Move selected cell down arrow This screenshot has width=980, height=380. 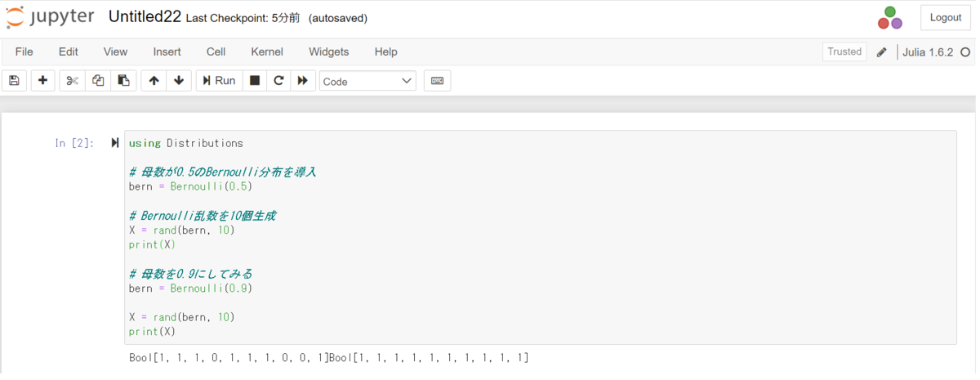click(179, 81)
